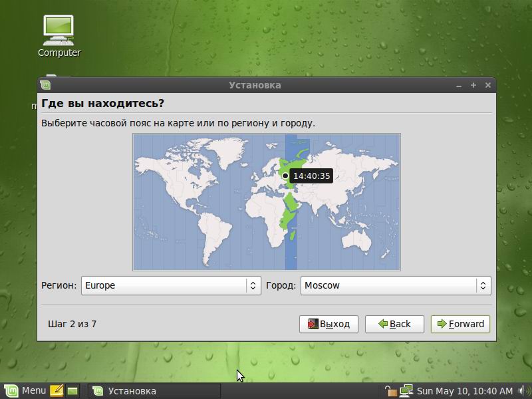The image size is (532, 399).
Task: Click the Шаг 2 из 7 step label
Action: click(x=72, y=324)
